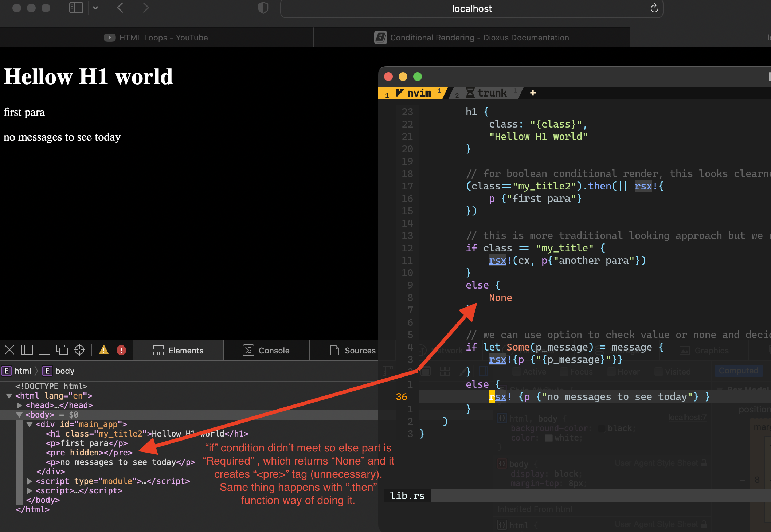
Task: Click the localhost address bar
Action: [471, 9]
